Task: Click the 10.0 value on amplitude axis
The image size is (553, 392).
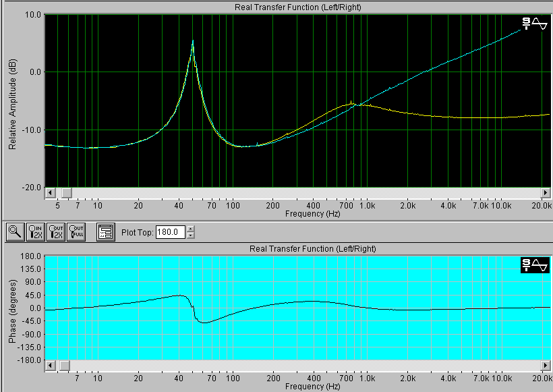Action: (x=33, y=15)
